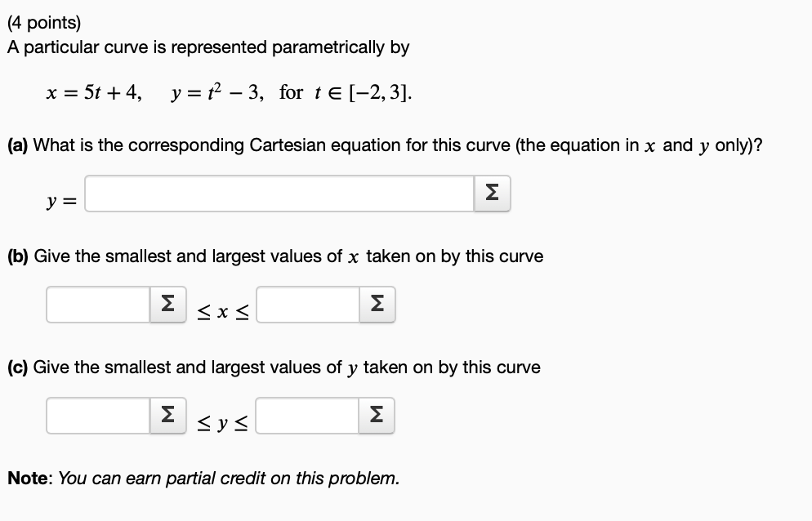812x521 pixels.
Task: Open the Σ editor beside the largest x box
Action: click(376, 304)
